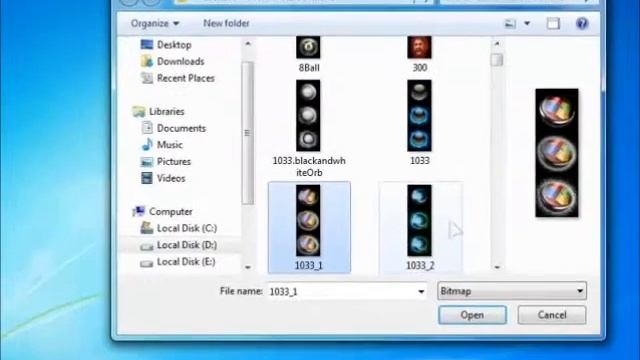Click file list scroll up arrow
Image resolution: width=640 pixels, height=360 pixels.
(x=497, y=43)
